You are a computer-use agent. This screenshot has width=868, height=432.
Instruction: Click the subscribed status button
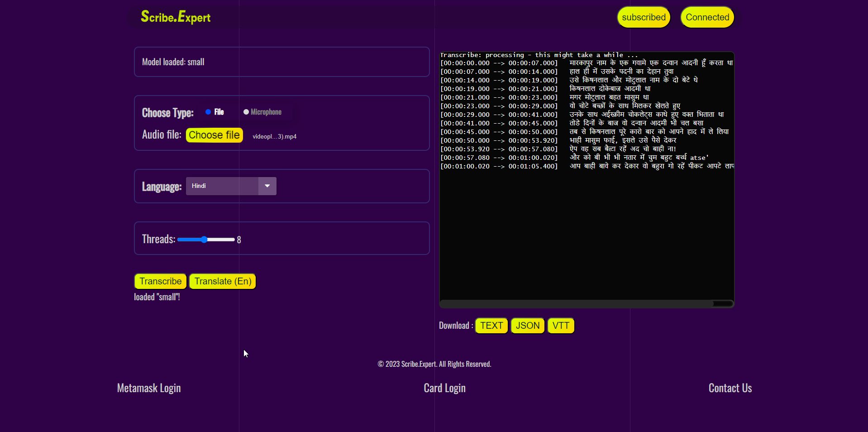[x=644, y=17]
